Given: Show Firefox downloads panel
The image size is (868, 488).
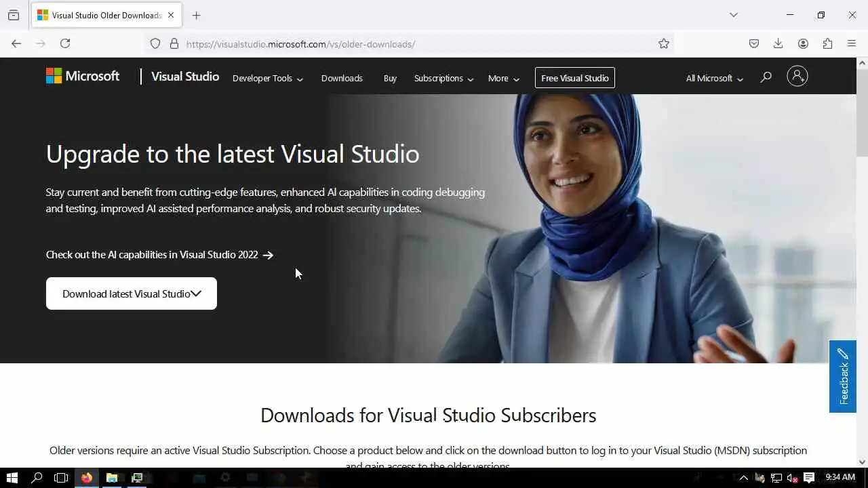Looking at the screenshot, I should (778, 43).
